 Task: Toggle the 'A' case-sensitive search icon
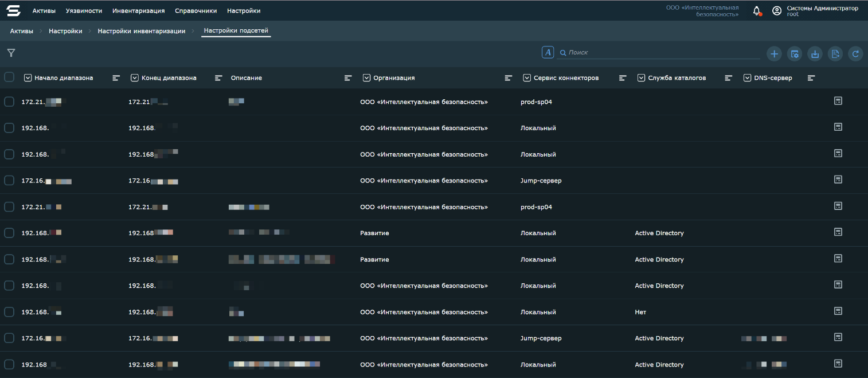[548, 52]
